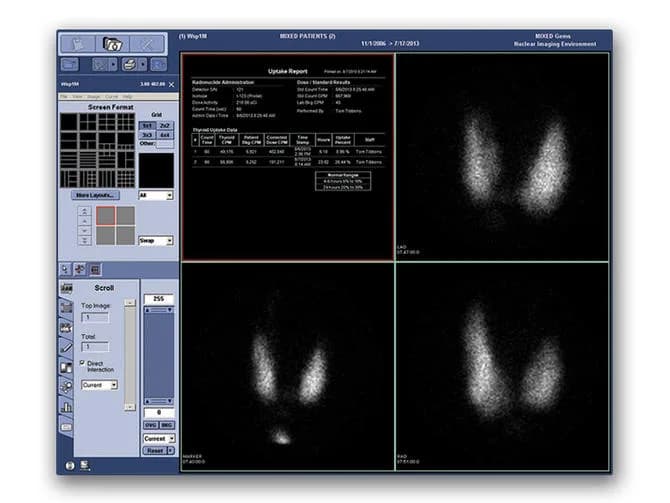670x503 pixels.
Task: Open the Help menu
Action: [127, 97]
